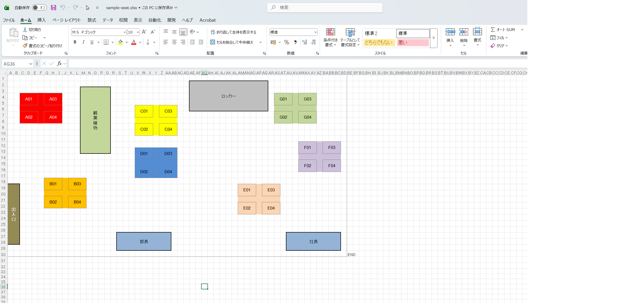Click the percent style icon
This screenshot has height=305, width=644.
[286, 42]
